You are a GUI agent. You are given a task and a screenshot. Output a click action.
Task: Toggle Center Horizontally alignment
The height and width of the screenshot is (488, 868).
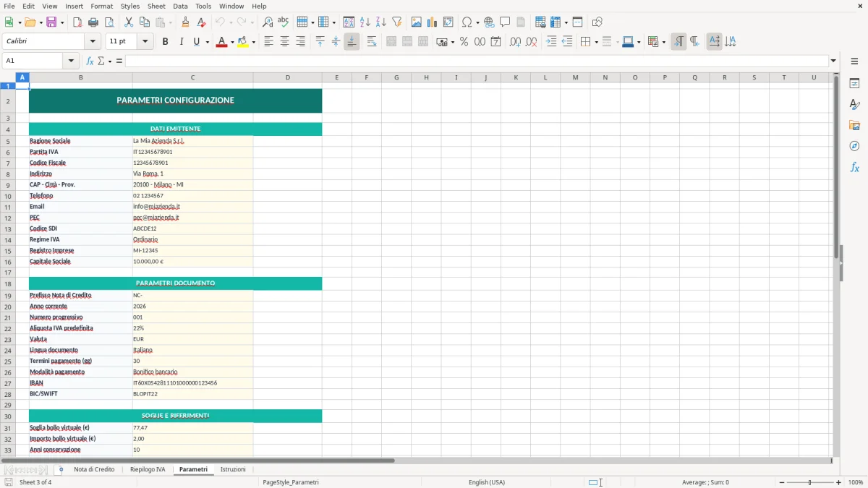[x=284, y=42]
